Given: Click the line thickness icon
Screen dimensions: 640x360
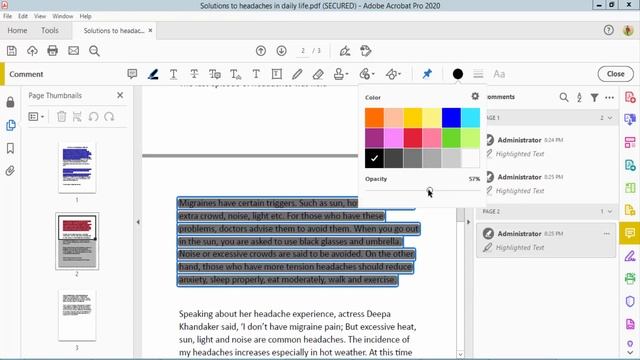Looking at the screenshot, I should [478, 74].
